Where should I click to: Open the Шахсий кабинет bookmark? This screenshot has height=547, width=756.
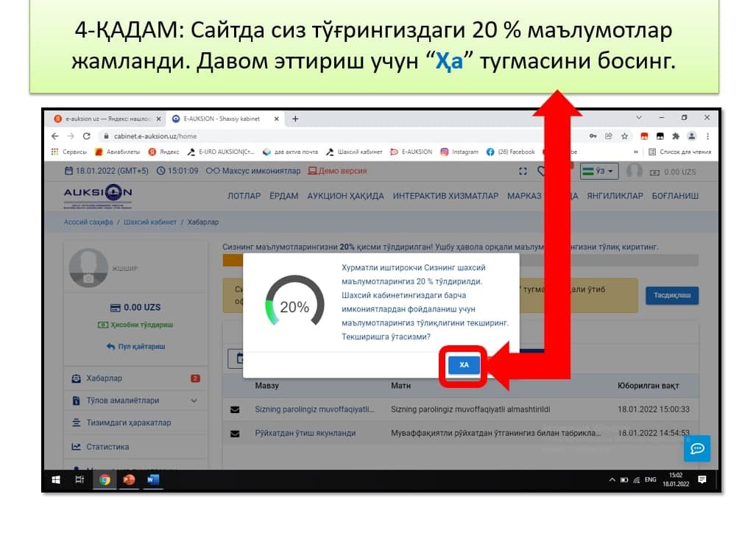(x=354, y=152)
